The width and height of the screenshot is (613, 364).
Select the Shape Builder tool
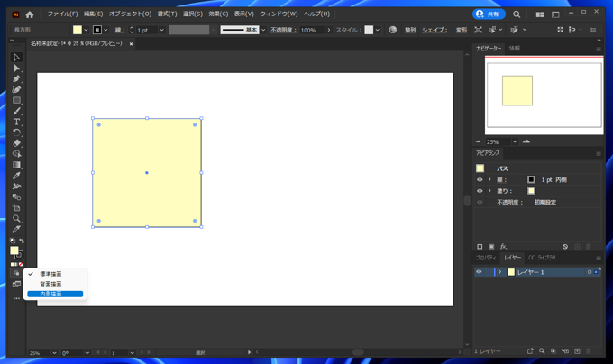pyautogui.click(x=16, y=154)
